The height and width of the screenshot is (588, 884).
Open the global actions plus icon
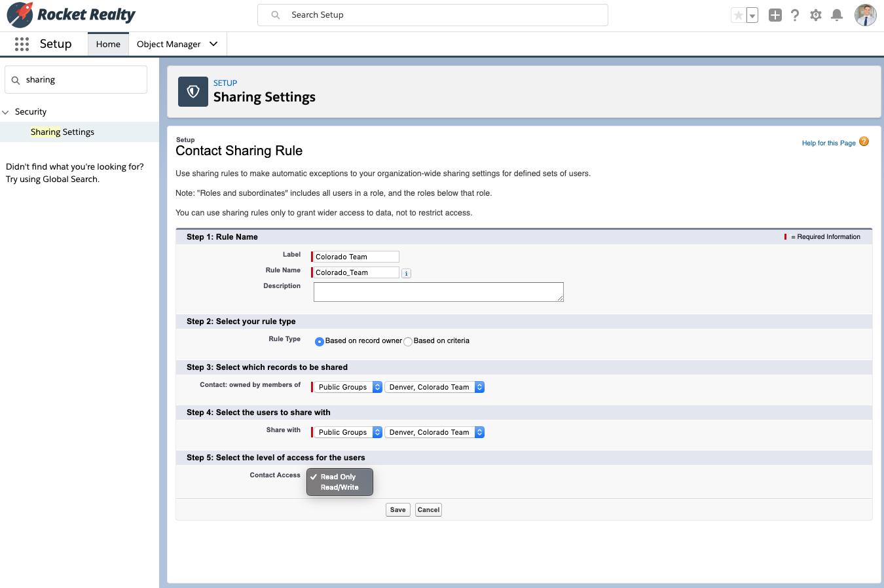[x=775, y=14]
